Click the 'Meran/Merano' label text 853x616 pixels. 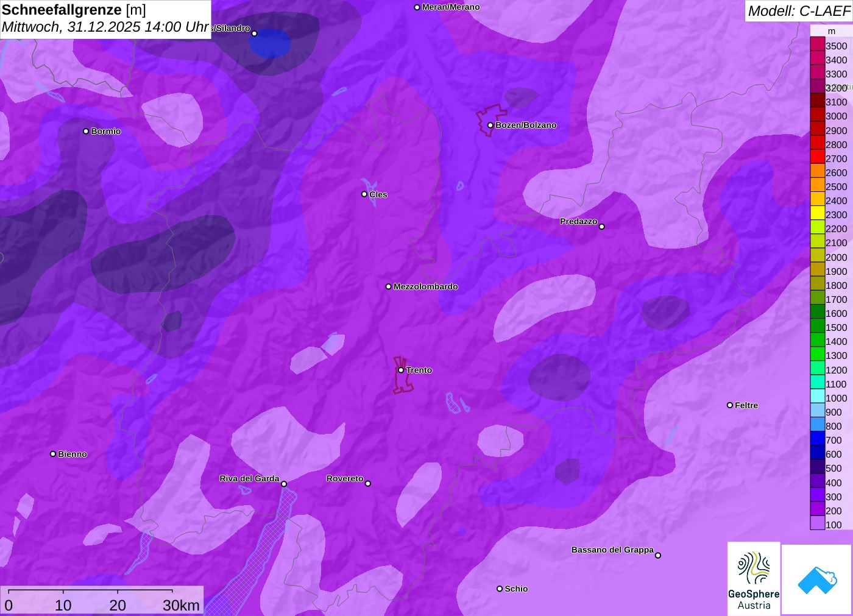451,7
